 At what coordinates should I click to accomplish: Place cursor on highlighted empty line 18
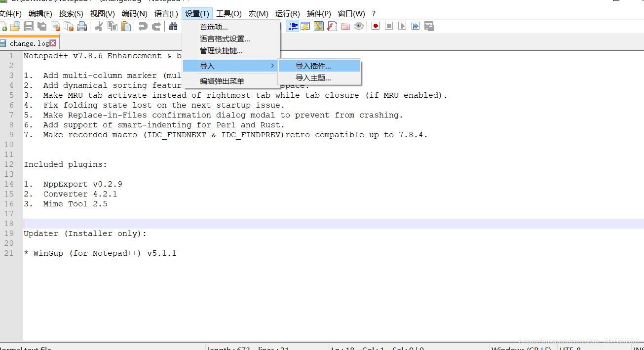tap(334, 224)
